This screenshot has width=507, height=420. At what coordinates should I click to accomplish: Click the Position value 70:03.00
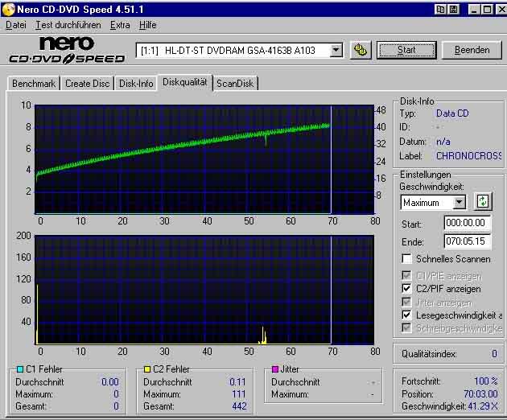pos(480,394)
